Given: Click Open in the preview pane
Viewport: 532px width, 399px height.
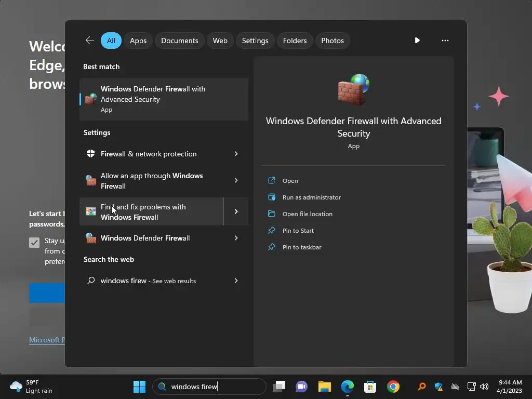Looking at the screenshot, I should [x=290, y=181].
